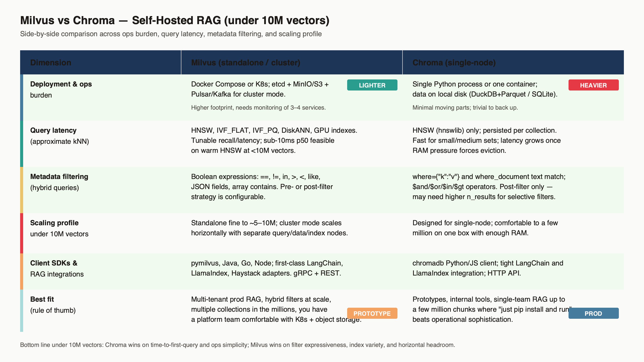Select the Scaling profile row label
Screen dimensions: 644x362
(59, 228)
